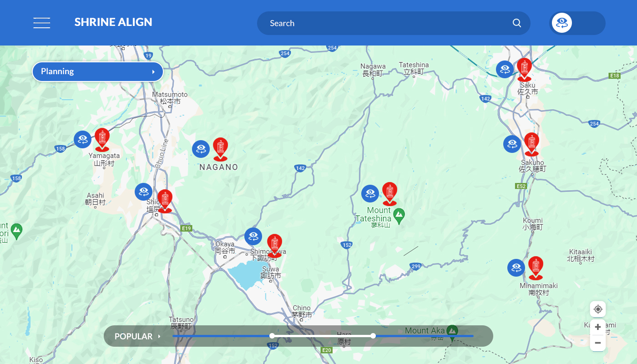Toggle blue eye icon near Shimosuwa
637x364 pixels.
[x=253, y=237]
